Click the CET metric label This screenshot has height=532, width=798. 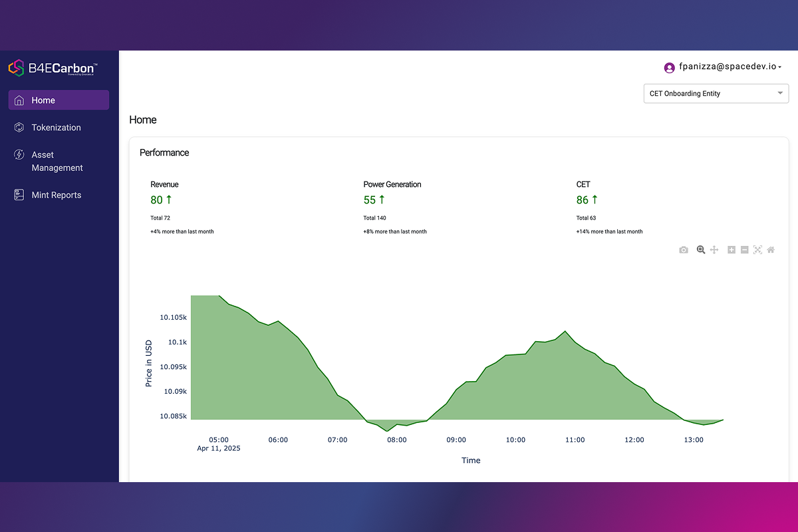point(583,184)
